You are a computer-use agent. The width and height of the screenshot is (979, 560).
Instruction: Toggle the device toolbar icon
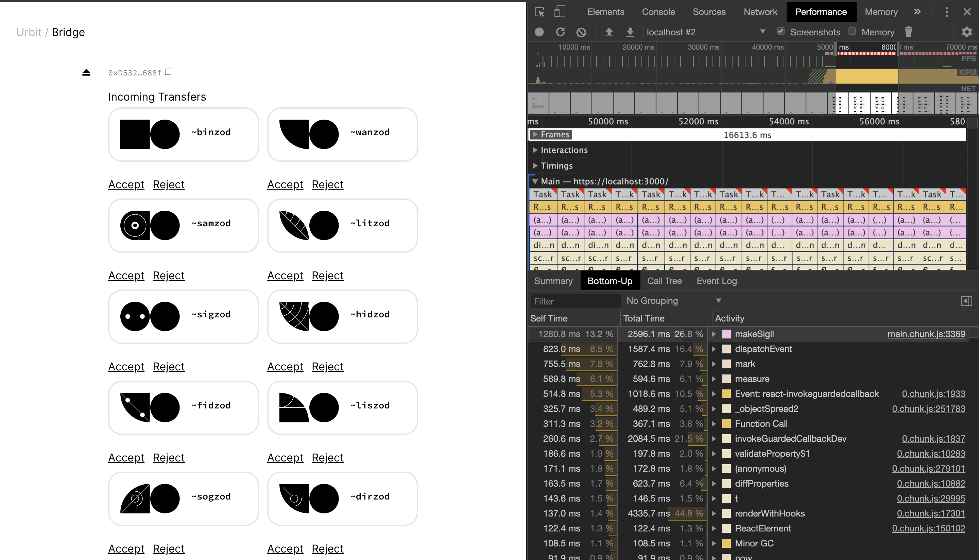pos(560,12)
